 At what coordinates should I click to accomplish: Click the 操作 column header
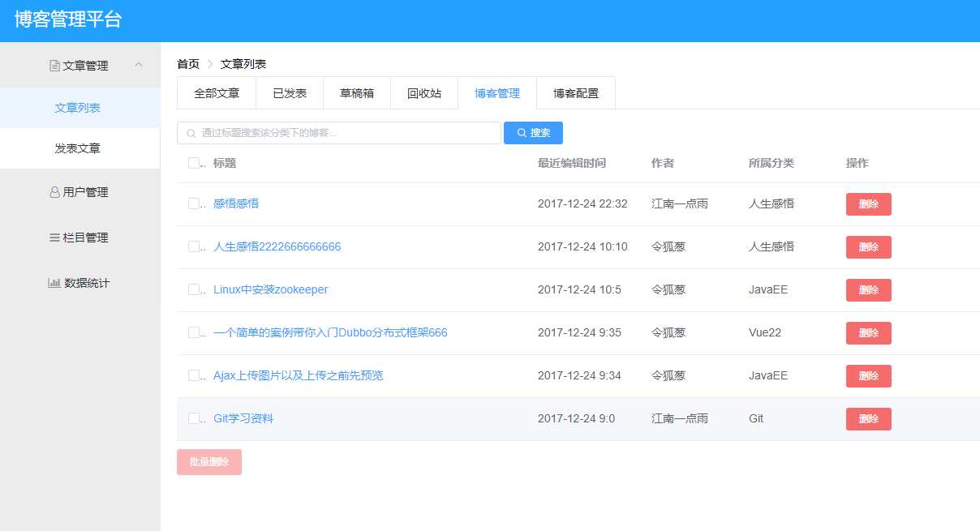(x=857, y=163)
